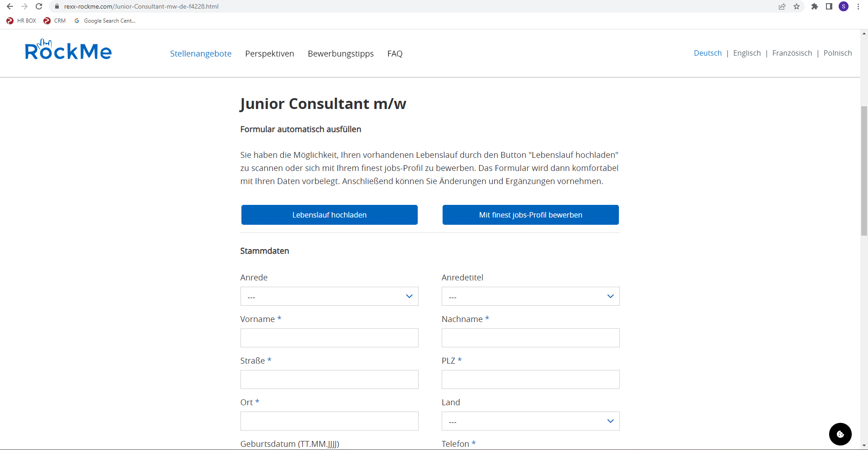868x450 pixels.
Task: Switch language to Englisch
Action: pyautogui.click(x=747, y=53)
